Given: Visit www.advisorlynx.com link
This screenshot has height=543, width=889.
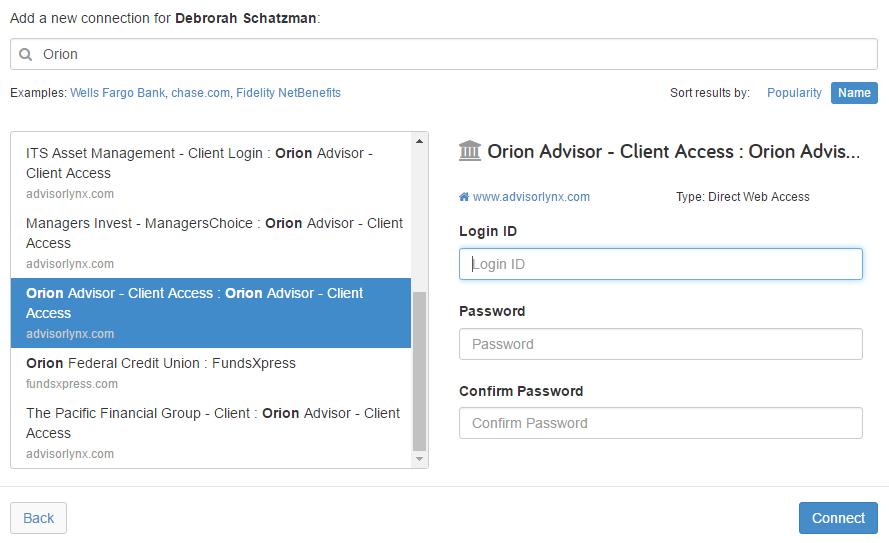Looking at the screenshot, I should pyautogui.click(x=531, y=197).
